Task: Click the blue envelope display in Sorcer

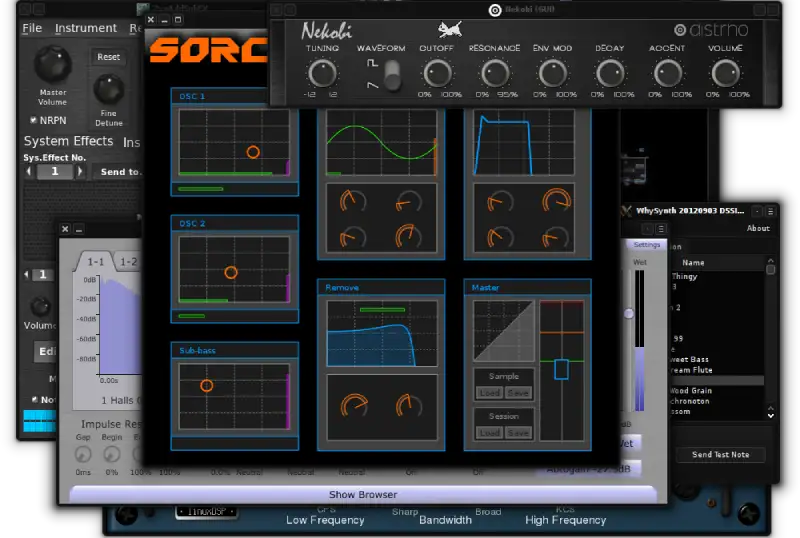Action: point(524,143)
